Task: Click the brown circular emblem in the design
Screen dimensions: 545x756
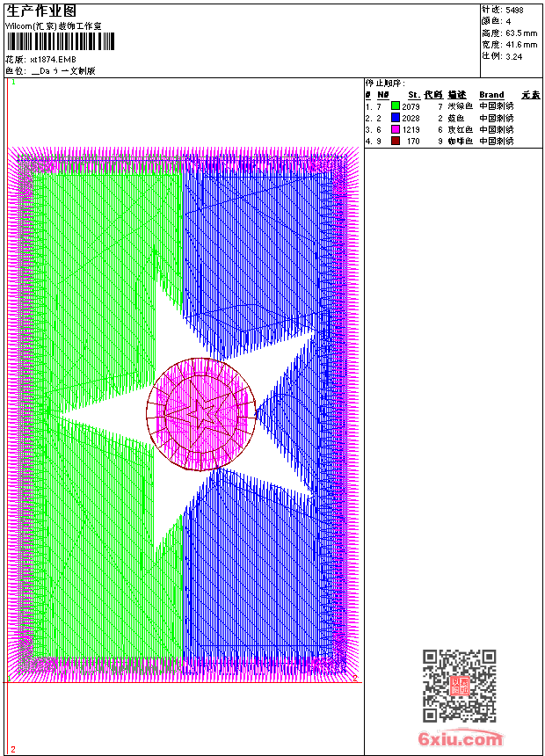Action: [x=201, y=414]
